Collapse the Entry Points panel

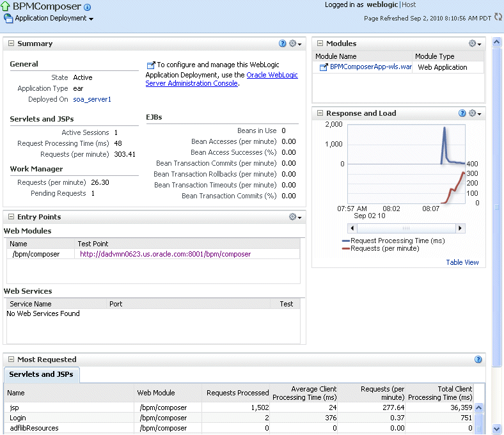[12, 217]
